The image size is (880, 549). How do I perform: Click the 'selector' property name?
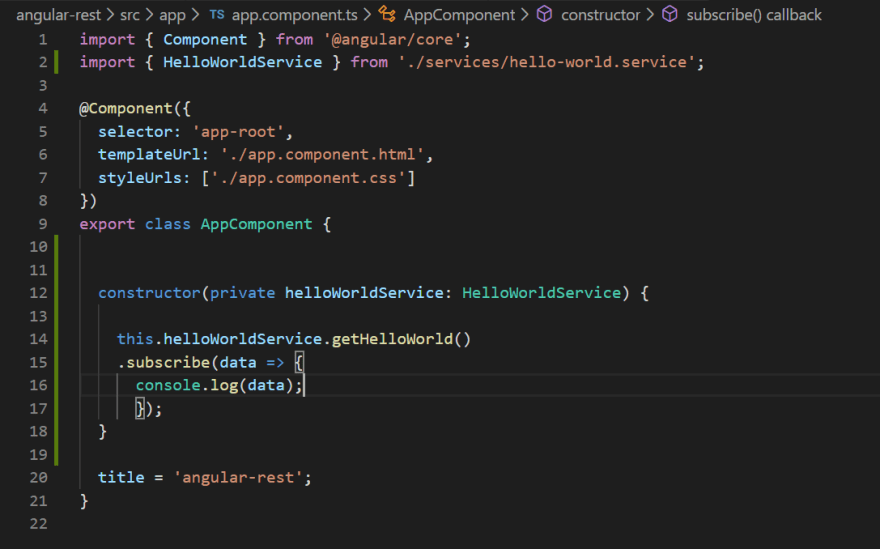click(x=135, y=132)
